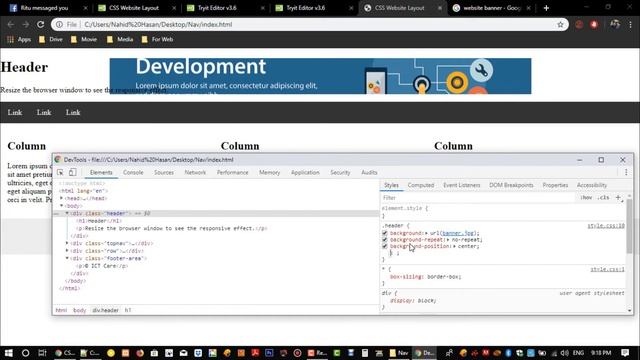
Task: Click the browser address bar
Action: click(x=310, y=24)
